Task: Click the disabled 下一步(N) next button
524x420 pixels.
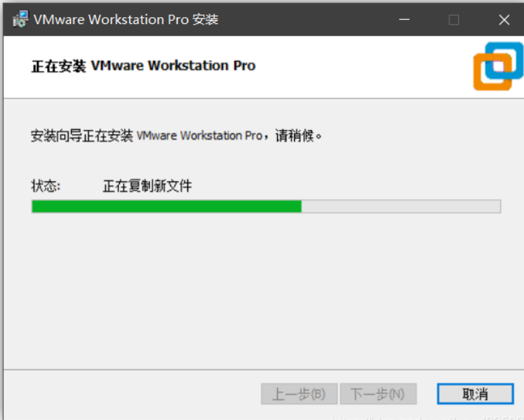Action: [378, 394]
